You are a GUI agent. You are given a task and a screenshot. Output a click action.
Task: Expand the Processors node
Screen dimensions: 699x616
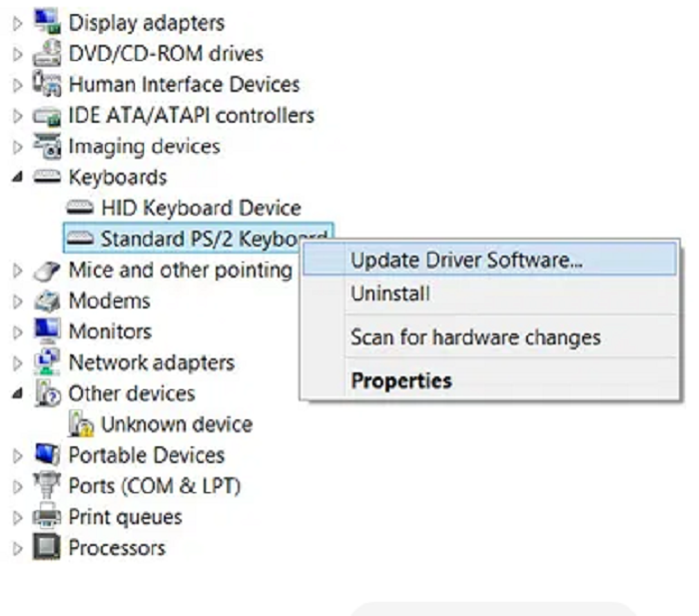point(17,548)
